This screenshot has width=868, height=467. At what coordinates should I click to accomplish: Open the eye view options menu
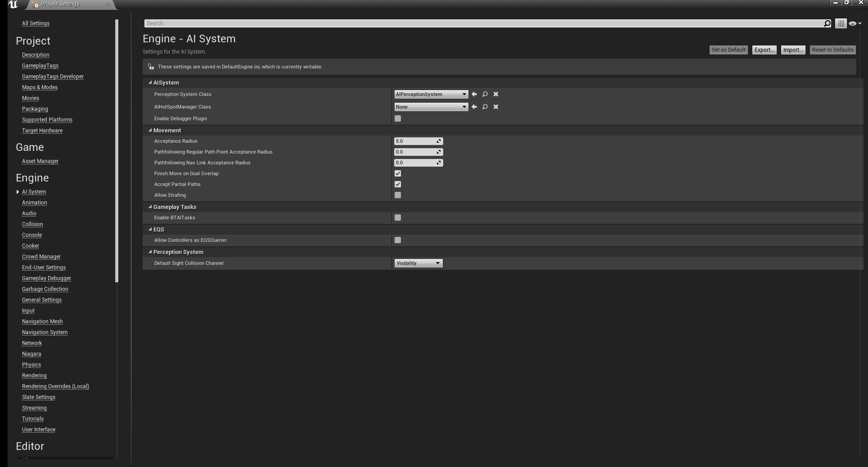(x=855, y=23)
